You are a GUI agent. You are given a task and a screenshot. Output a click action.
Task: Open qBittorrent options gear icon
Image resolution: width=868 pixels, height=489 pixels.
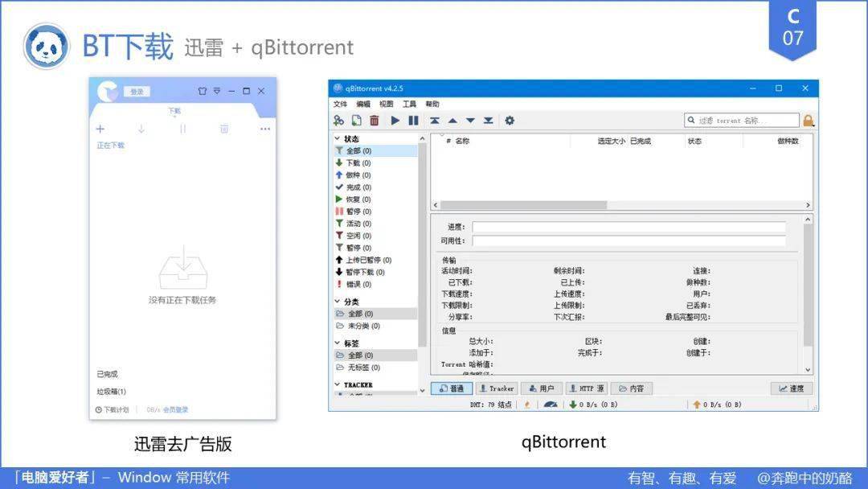coord(510,120)
